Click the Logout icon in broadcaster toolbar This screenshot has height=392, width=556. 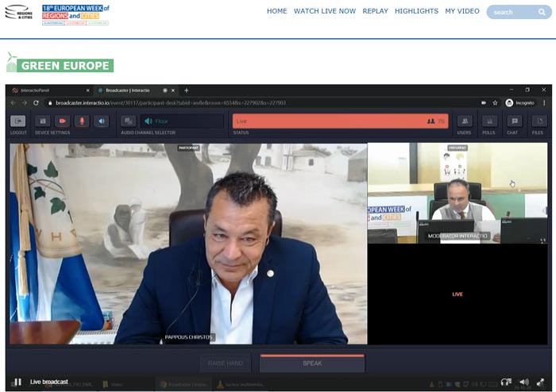17,121
